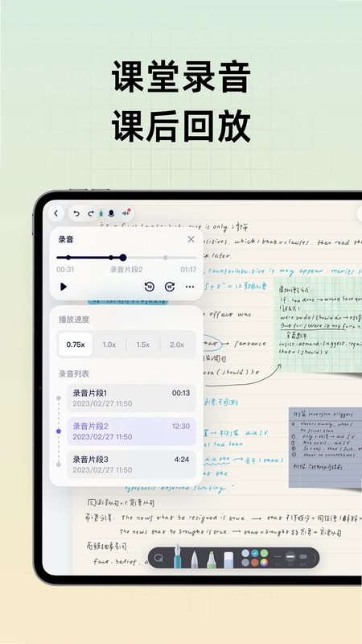Open the blue lined sticky note
Image resolution: width=362 pixels, height=644 pixels.
click(x=326, y=448)
